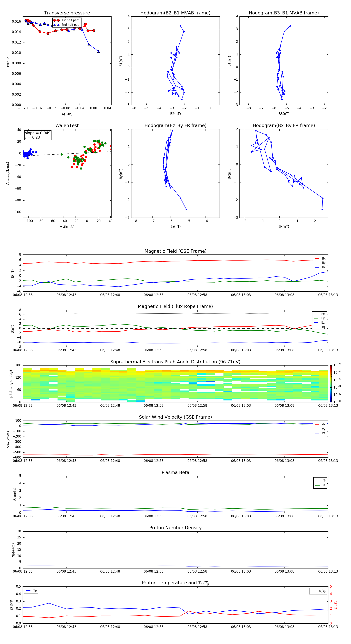The height and width of the screenshot is (644, 351).
Task: Click the "B3(nT)" x-axis label
Action: coord(284,114)
